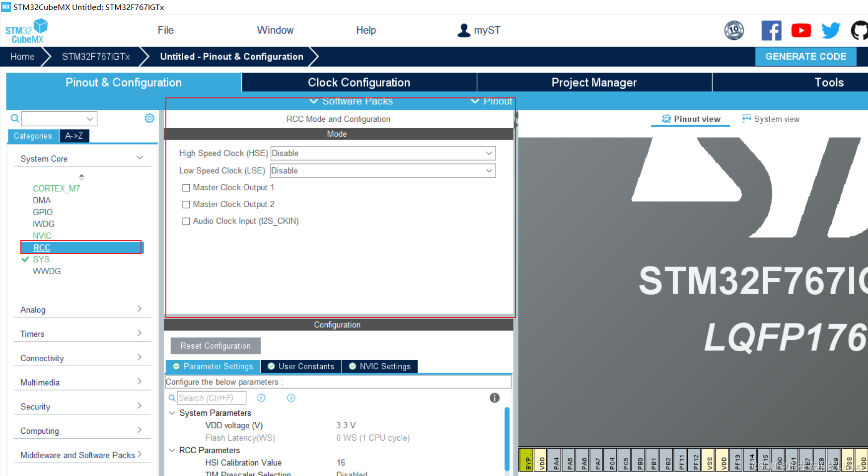The height and width of the screenshot is (476, 868).
Task: Click the STM32CubeMX logo
Action: coord(26,31)
